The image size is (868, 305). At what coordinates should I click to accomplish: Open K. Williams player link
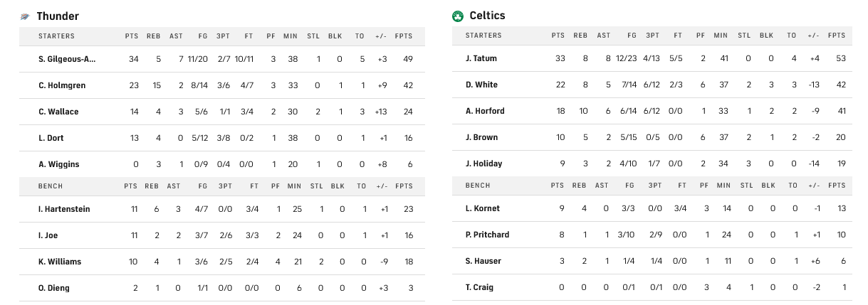point(60,262)
